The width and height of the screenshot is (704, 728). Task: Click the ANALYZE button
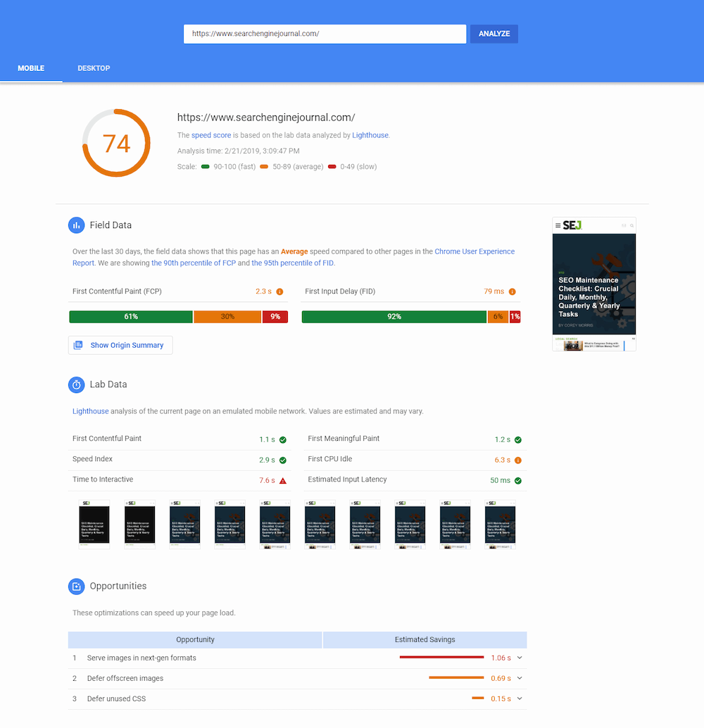[x=494, y=34]
